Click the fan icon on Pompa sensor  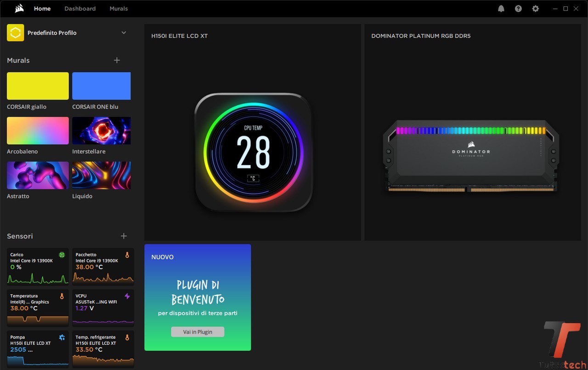point(62,337)
